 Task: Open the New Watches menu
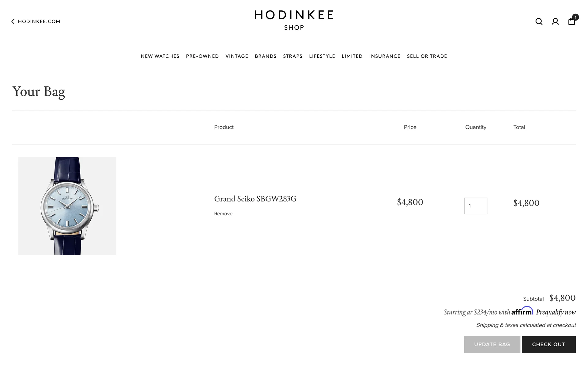click(x=160, y=56)
